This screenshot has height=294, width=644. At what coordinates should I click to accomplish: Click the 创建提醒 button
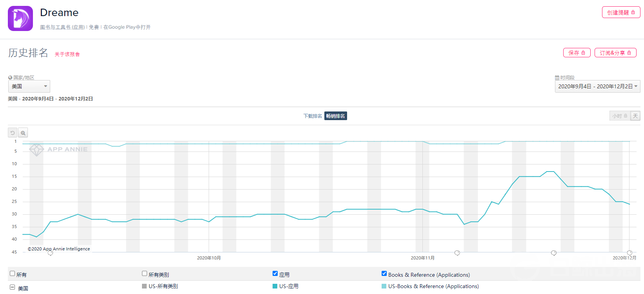pyautogui.click(x=621, y=13)
